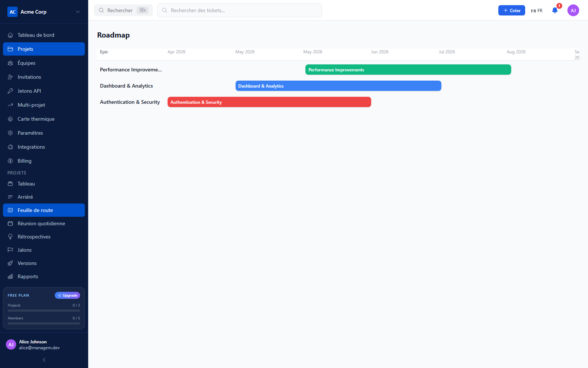Open the Jalons link
The width and height of the screenshot is (588, 368).
[44, 250]
